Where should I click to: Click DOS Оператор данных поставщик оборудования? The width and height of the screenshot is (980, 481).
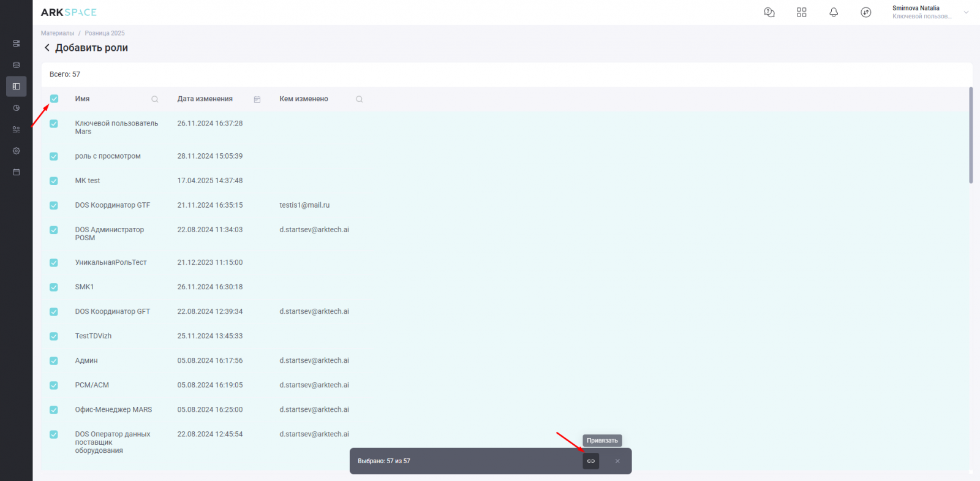tap(113, 442)
